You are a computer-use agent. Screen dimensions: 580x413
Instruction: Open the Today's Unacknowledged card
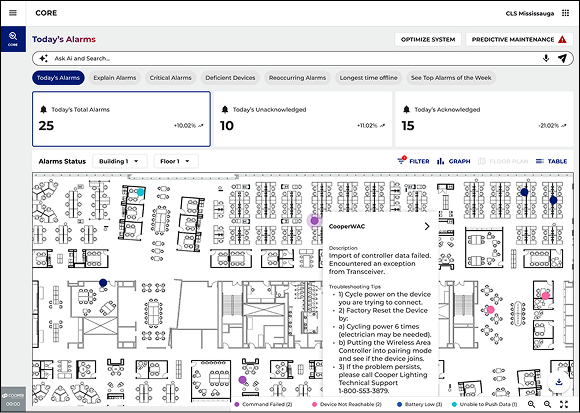tap(303, 119)
